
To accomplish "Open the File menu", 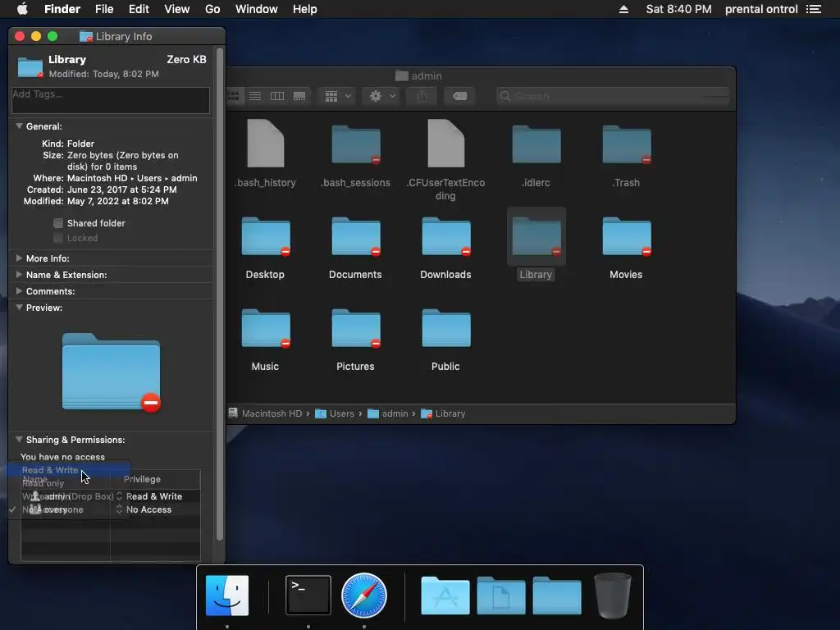I will click(x=104, y=9).
